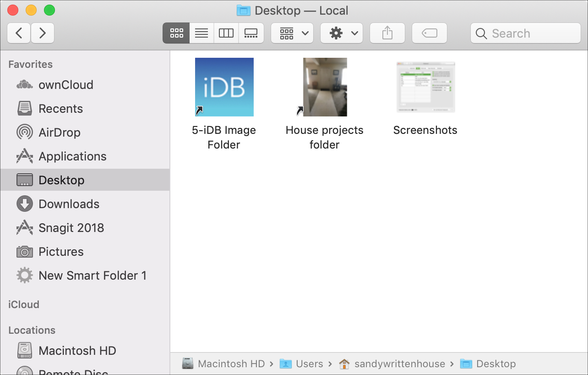Select Downloads in the sidebar
This screenshot has height=375, width=588.
click(69, 204)
